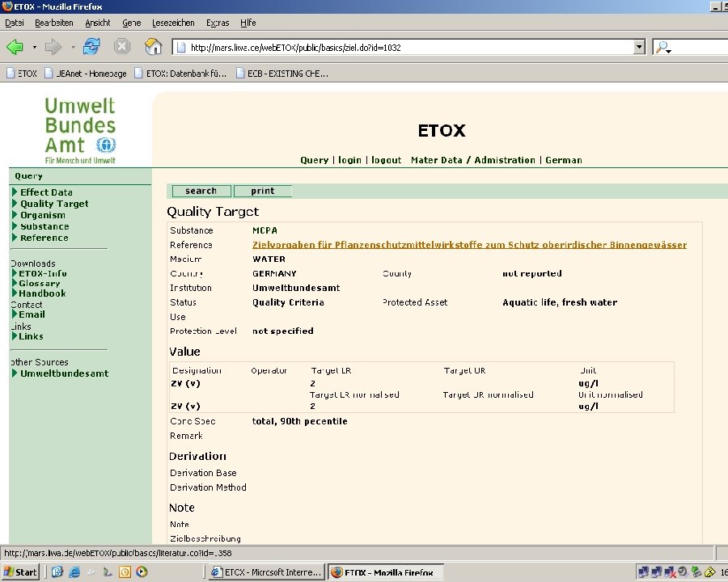Open the Gehe menu

coord(131,23)
